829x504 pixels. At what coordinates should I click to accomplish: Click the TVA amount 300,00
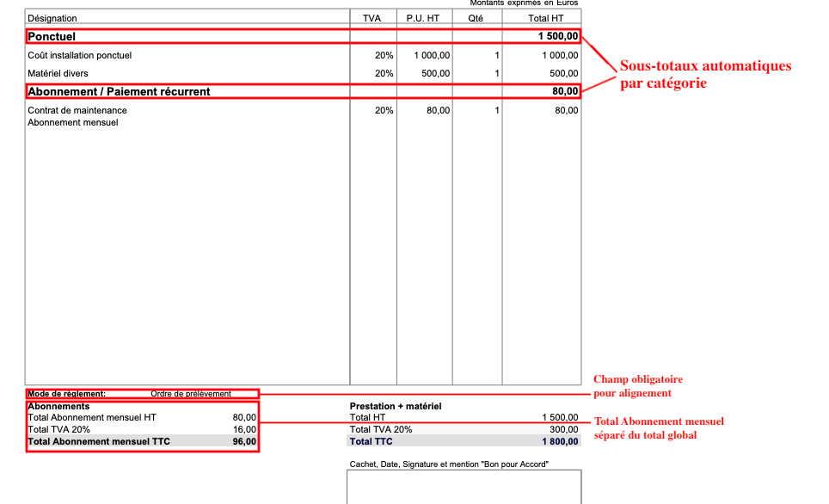(x=563, y=429)
